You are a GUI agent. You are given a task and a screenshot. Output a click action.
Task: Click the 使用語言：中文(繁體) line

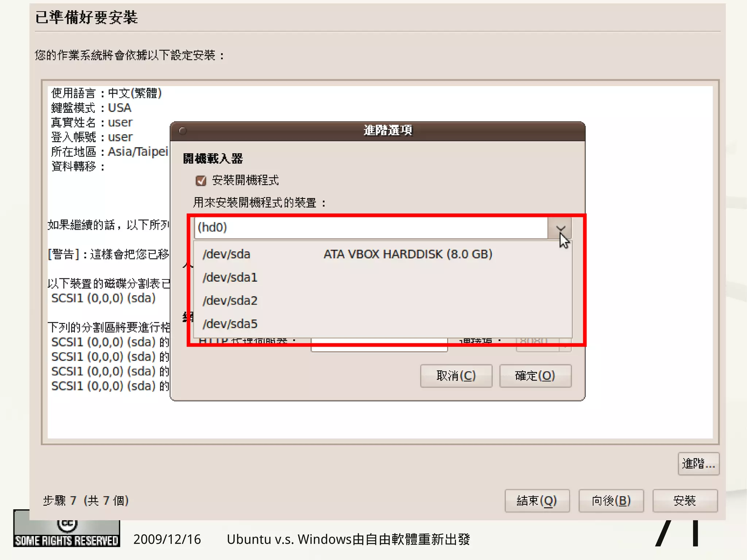click(x=106, y=93)
